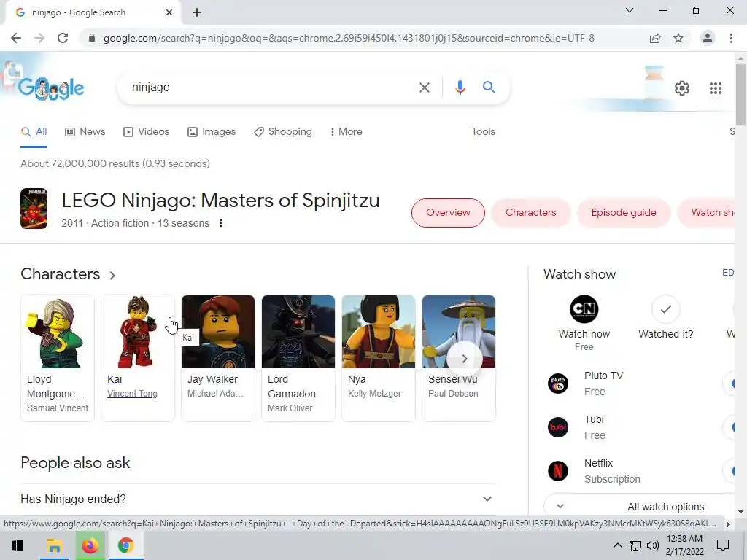Start voice search with the microphone
Viewport: 747px width, 560px height.
click(460, 87)
